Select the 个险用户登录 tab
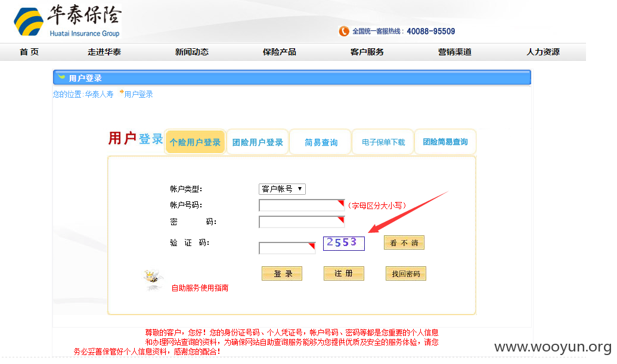This screenshot has height=364, width=617. point(195,142)
